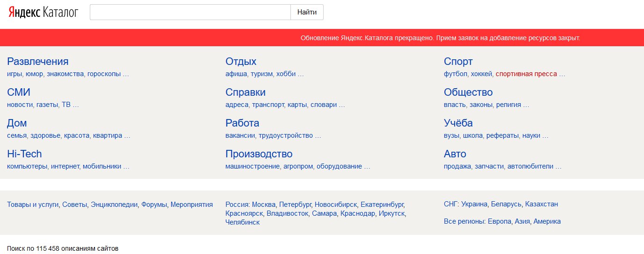Open the гороскопы subcategory link
644x254 pixels.
104,74
